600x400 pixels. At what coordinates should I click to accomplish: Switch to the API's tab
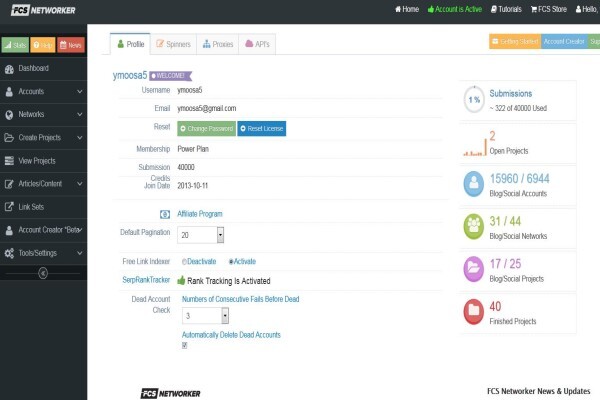[257, 44]
